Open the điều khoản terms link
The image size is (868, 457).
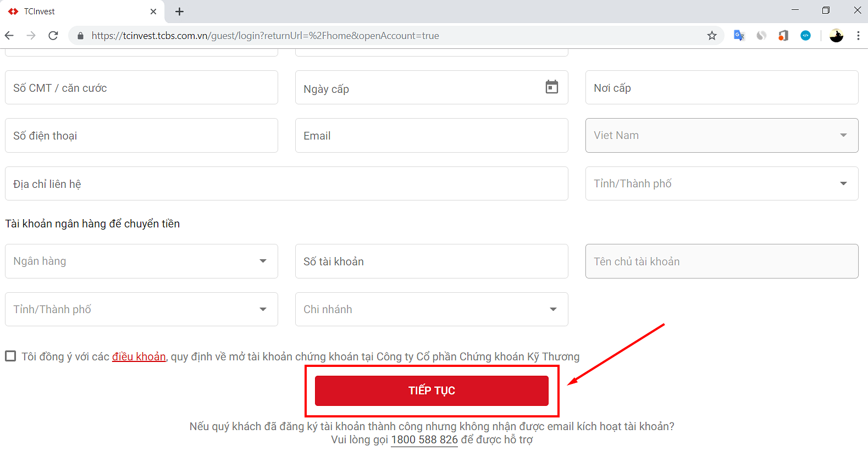point(139,356)
